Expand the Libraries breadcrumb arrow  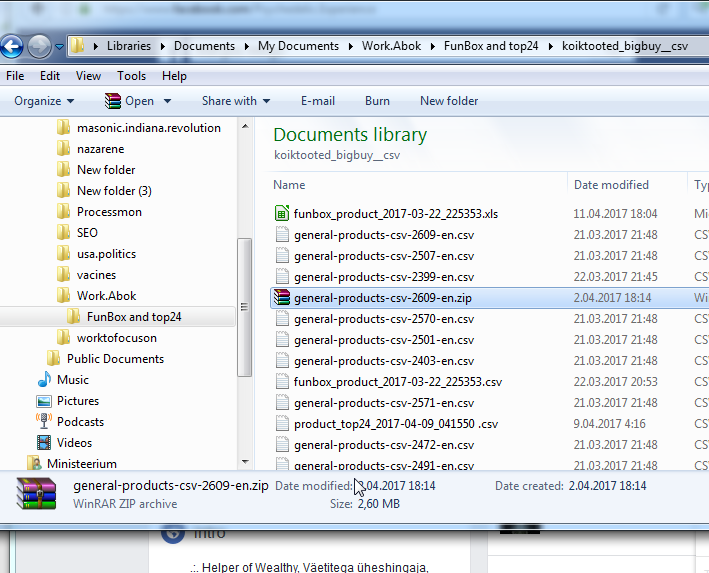point(162,46)
